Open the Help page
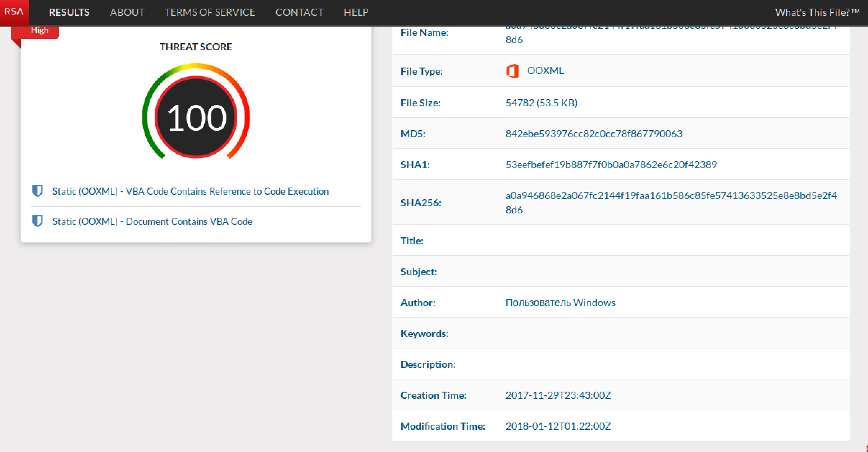This screenshot has height=452, width=868. click(x=356, y=12)
